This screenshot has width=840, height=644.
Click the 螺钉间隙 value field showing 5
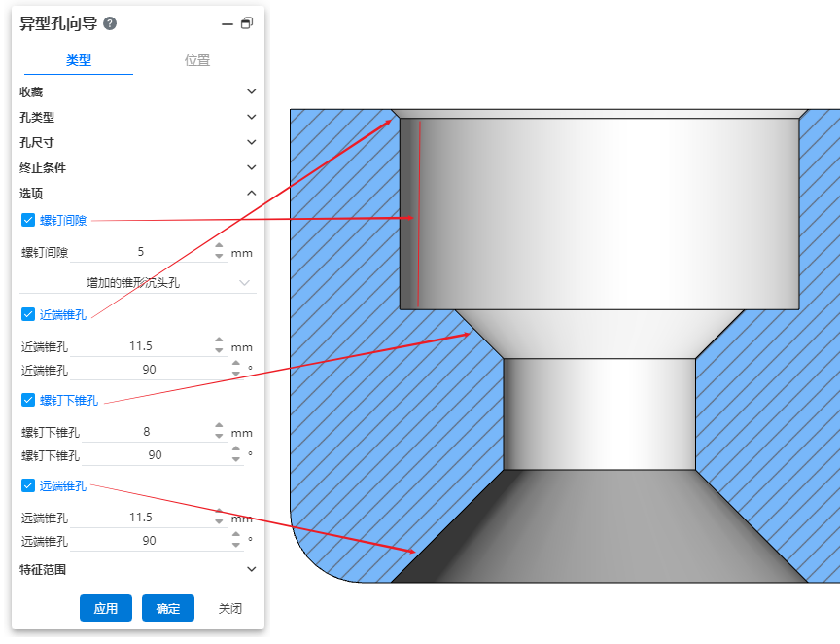[141, 252]
